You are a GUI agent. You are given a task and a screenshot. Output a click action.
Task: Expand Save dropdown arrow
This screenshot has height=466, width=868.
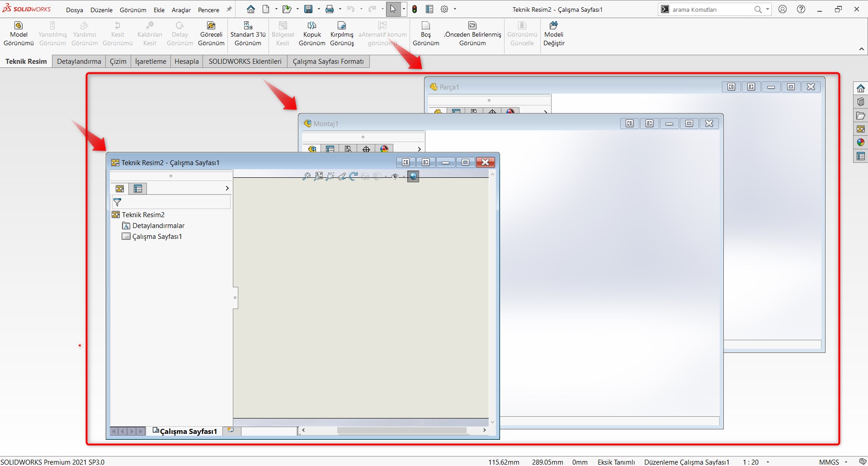pyautogui.click(x=319, y=9)
